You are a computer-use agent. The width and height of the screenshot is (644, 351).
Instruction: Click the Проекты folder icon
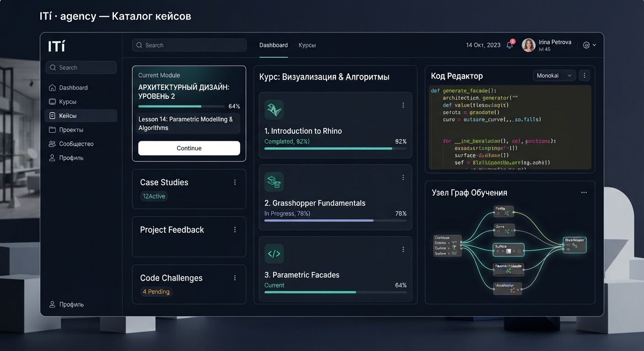click(53, 130)
